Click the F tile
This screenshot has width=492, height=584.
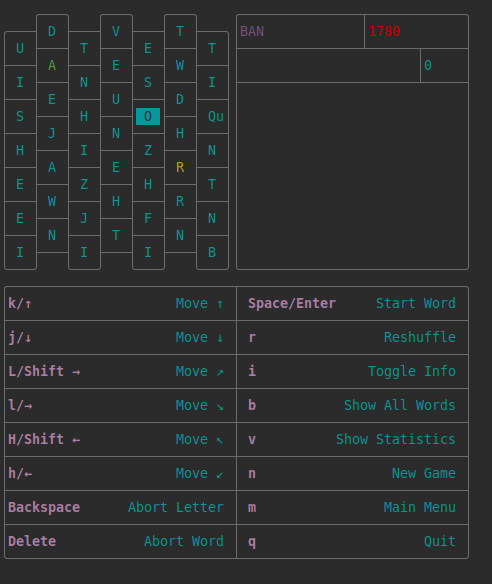point(148,218)
